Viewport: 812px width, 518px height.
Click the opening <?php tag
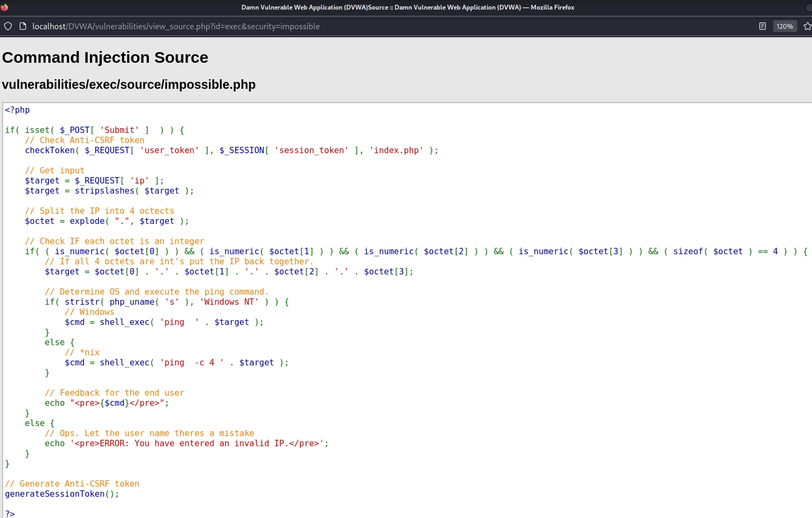[18, 110]
